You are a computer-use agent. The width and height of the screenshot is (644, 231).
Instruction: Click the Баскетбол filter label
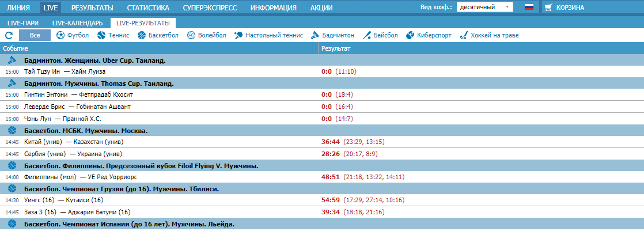[164, 35]
